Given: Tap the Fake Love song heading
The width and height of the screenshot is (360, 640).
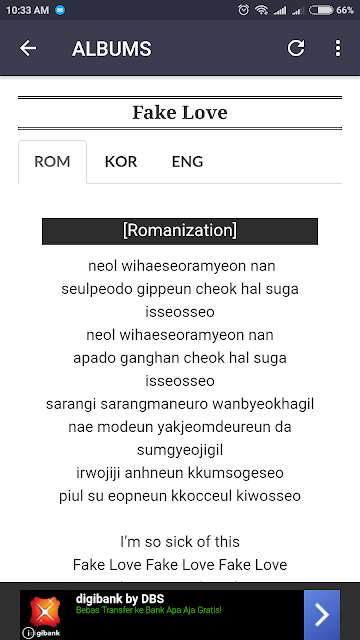Looking at the screenshot, I should tap(180, 113).
